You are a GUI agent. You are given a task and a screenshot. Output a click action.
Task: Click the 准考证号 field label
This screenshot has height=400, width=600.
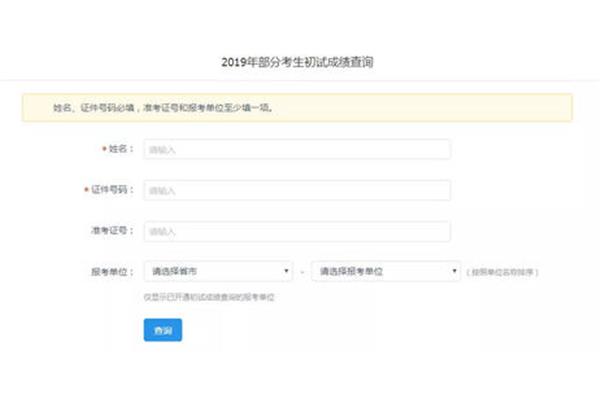(x=112, y=230)
